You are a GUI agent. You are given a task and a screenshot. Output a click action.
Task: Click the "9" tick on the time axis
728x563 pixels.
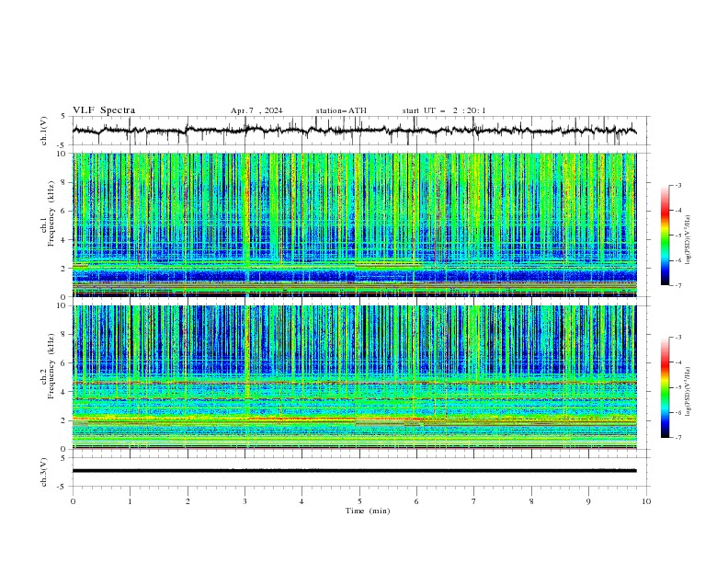tap(588, 501)
